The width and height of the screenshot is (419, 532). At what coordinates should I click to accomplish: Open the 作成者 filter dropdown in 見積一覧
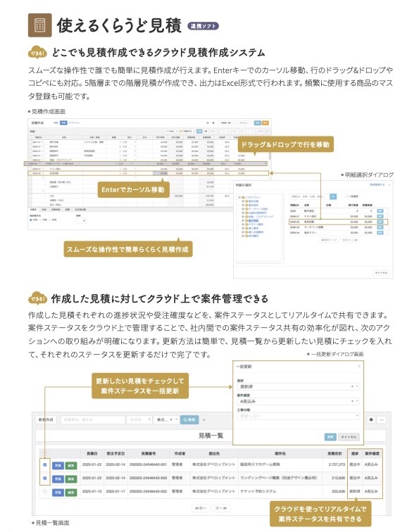point(139,419)
